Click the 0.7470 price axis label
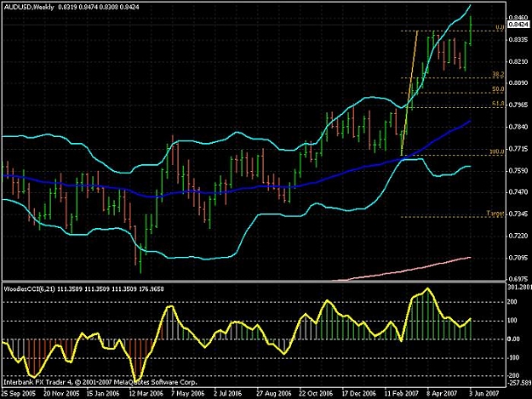532x399 pixels. pos(518,192)
